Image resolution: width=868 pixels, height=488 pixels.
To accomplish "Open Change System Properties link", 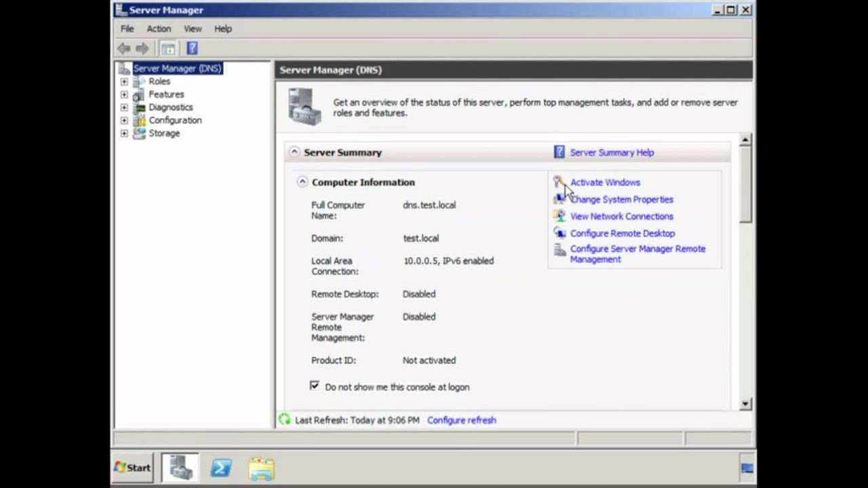I will click(622, 199).
